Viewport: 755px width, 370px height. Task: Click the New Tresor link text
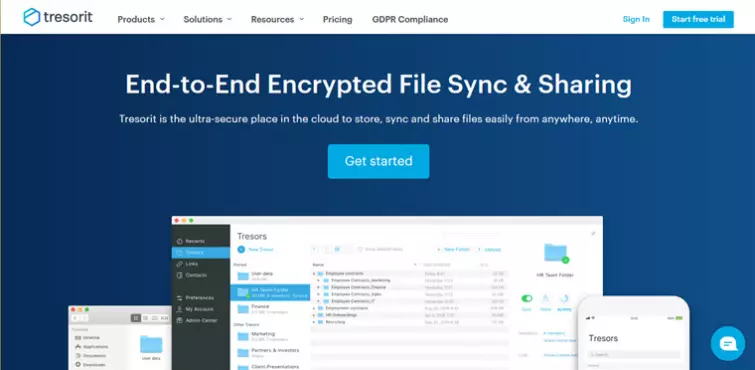click(260, 249)
